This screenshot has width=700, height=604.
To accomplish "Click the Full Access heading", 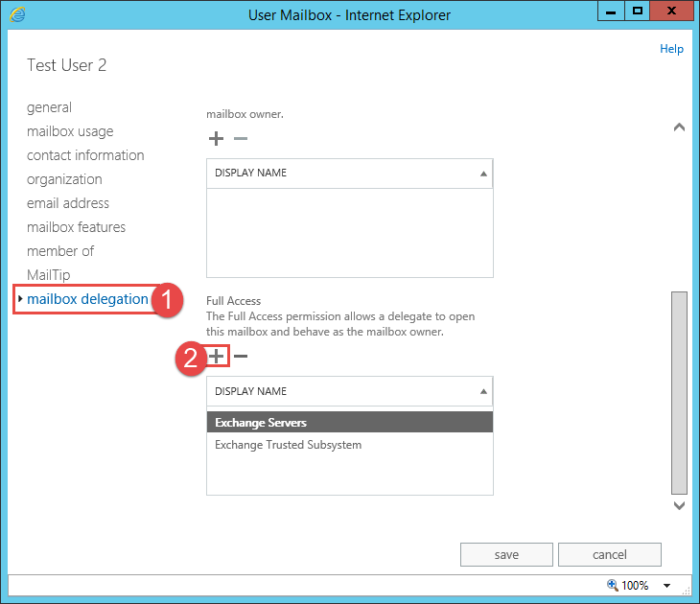I will (x=233, y=301).
